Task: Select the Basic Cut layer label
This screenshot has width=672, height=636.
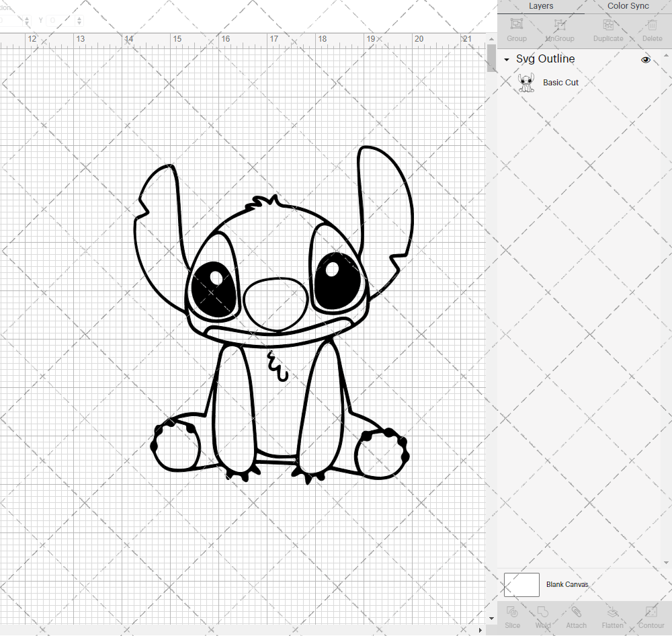Action: pyautogui.click(x=560, y=83)
